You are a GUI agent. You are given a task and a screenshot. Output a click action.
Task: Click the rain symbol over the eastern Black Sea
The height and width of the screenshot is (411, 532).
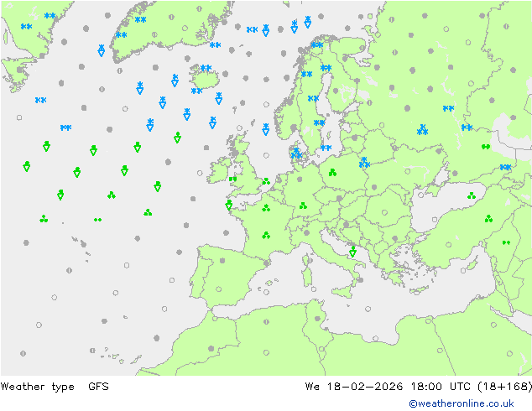tap(472, 195)
